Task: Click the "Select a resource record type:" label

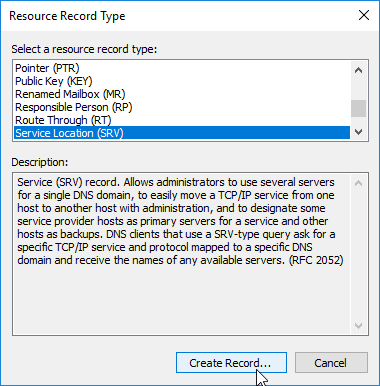Action: (x=84, y=49)
